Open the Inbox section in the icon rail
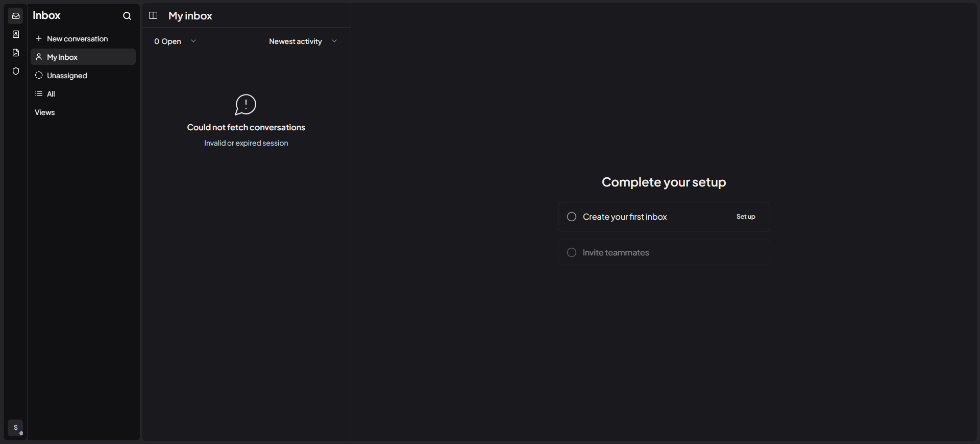This screenshot has height=444, width=980. coord(16,16)
